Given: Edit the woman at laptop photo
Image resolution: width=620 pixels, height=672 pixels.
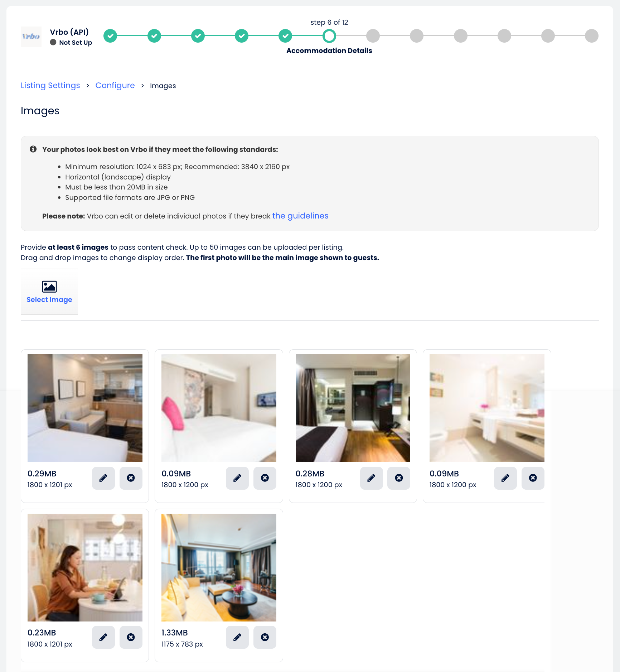Looking at the screenshot, I should point(103,637).
